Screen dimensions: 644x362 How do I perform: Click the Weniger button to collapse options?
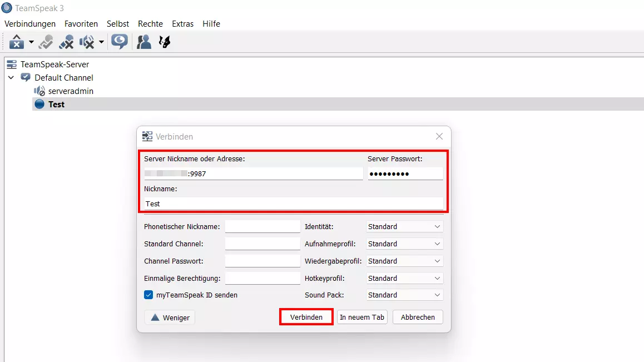(170, 317)
